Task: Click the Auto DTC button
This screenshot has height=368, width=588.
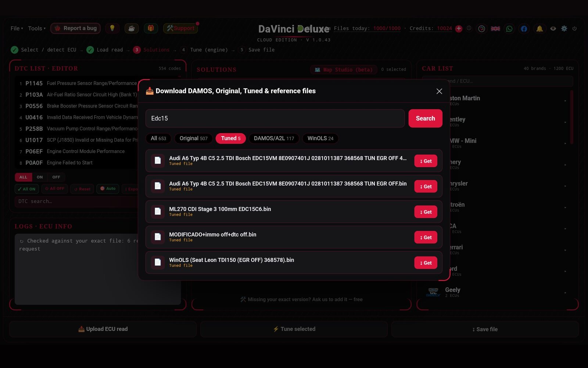Action: 108,189
